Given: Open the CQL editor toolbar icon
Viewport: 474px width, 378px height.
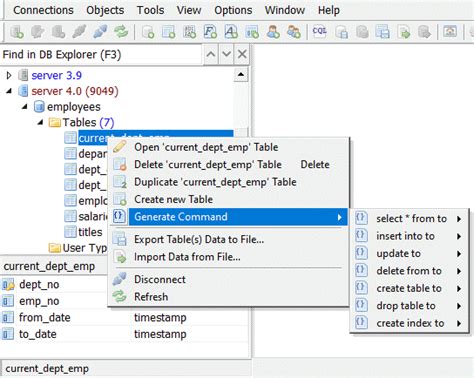Looking at the screenshot, I should pyautogui.click(x=320, y=31).
